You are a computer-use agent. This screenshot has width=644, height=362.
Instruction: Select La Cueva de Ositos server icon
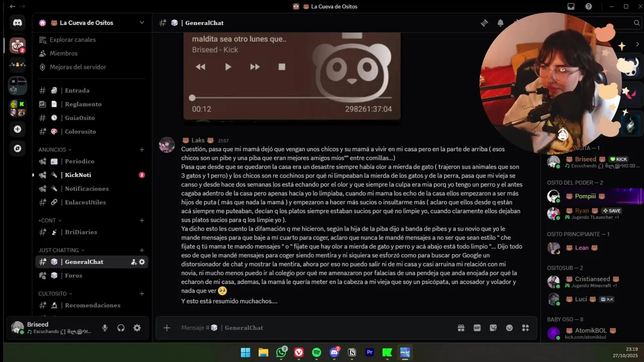click(18, 45)
